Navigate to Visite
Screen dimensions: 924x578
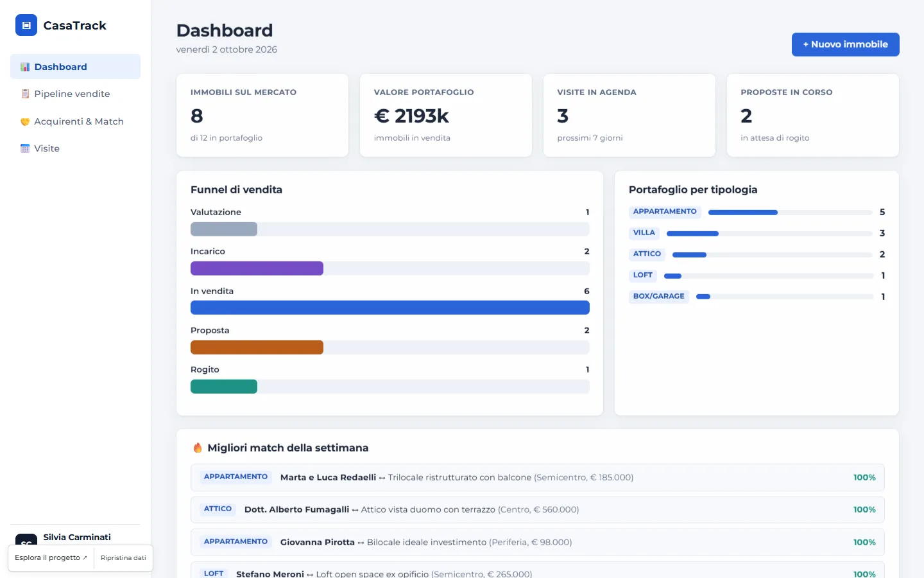pyautogui.click(x=75, y=148)
